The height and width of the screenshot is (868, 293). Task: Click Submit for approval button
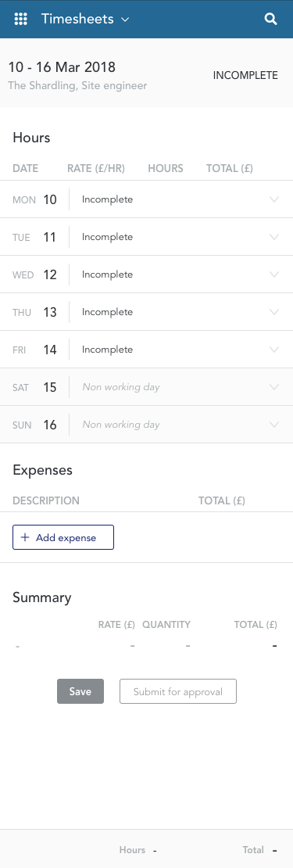[178, 691]
